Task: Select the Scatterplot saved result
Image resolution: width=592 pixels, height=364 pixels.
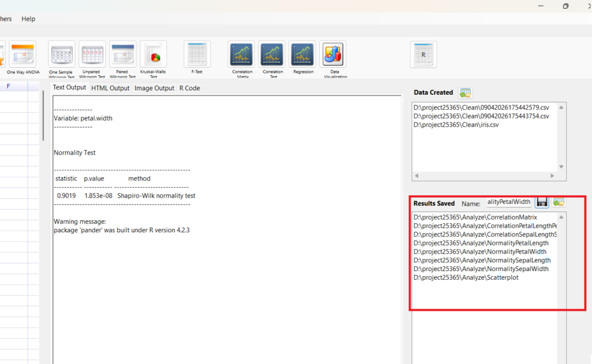Action: tap(466, 278)
